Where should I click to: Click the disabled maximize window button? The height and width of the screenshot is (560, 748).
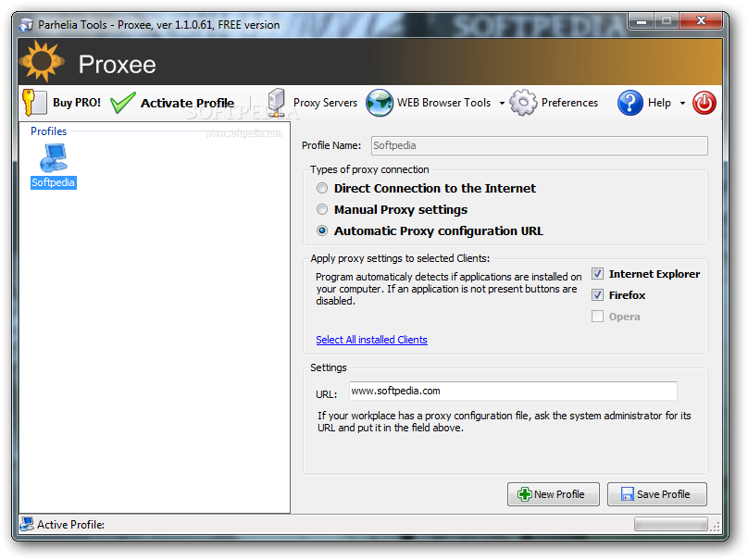pos(667,20)
